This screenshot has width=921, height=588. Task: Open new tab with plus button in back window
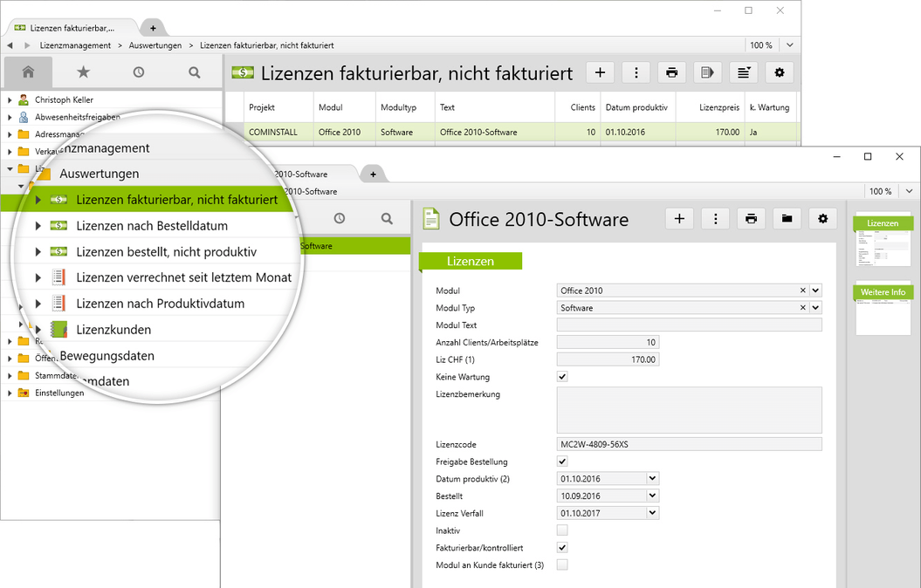tap(153, 28)
